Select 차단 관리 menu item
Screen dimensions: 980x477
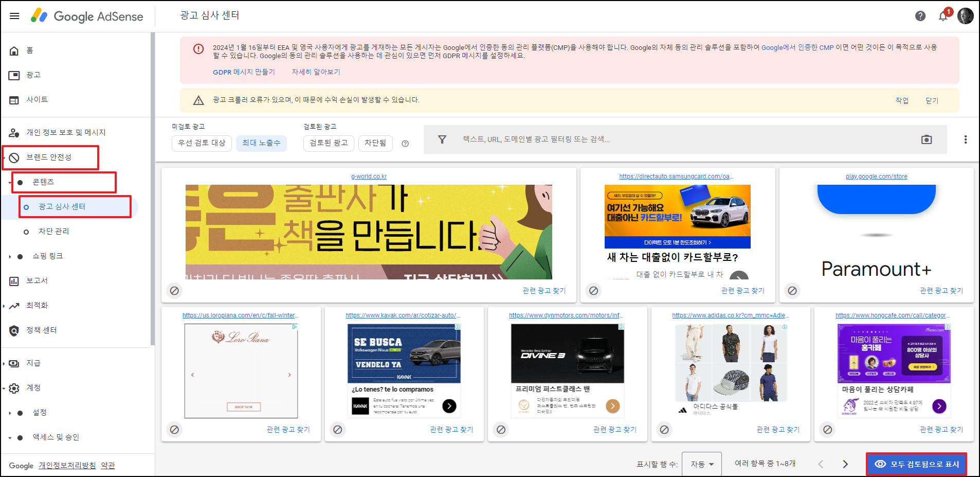click(54, 232)
